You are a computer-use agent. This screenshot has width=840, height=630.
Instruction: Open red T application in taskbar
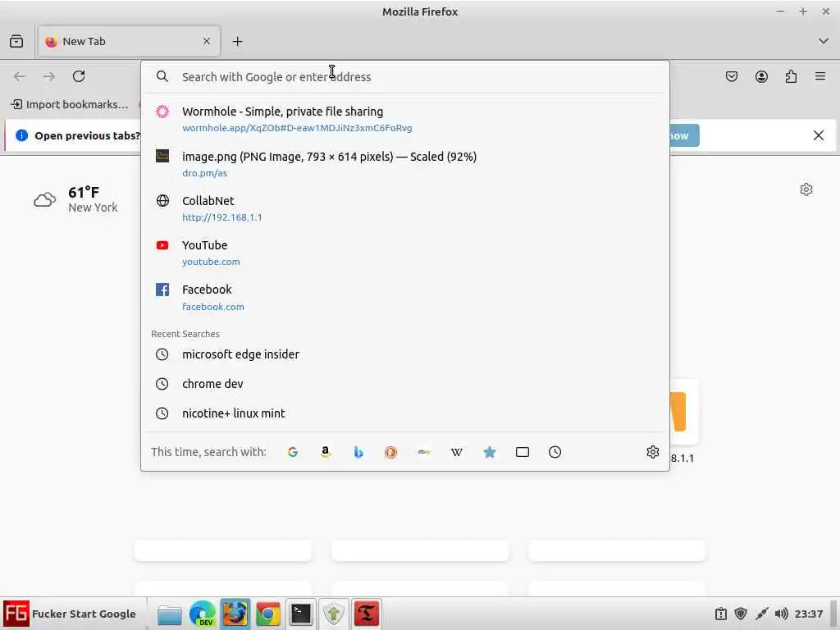pos(367,614)
